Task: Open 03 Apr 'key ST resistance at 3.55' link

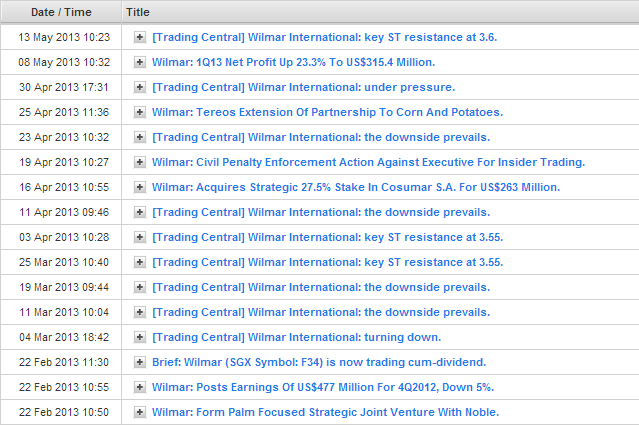Action: (x=327, y=237)
